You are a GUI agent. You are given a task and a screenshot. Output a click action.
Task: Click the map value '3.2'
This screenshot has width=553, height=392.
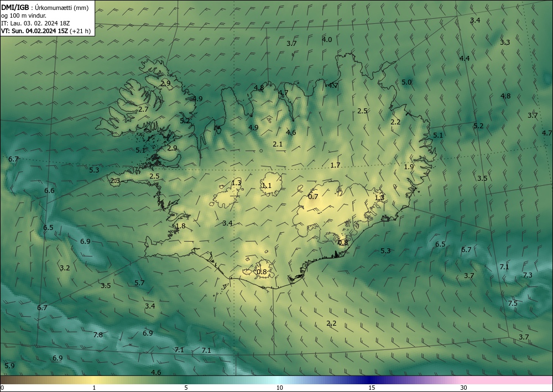[x=65, y=268]
